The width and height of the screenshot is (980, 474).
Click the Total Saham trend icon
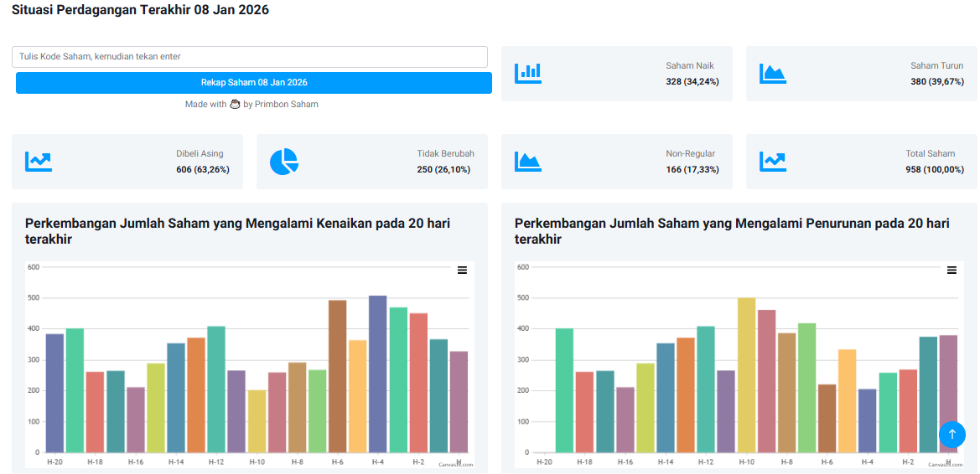(773, 162)
